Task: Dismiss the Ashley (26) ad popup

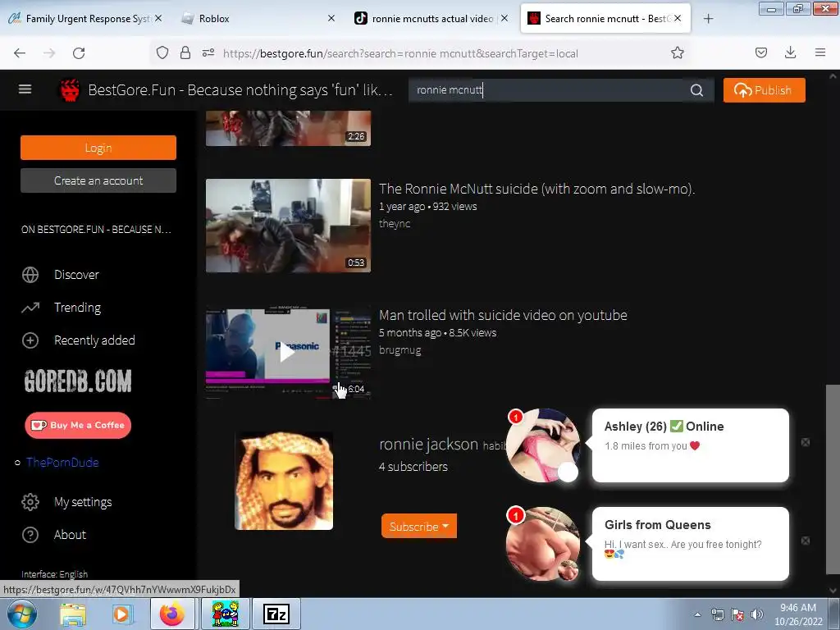Action: pos(806,442)
